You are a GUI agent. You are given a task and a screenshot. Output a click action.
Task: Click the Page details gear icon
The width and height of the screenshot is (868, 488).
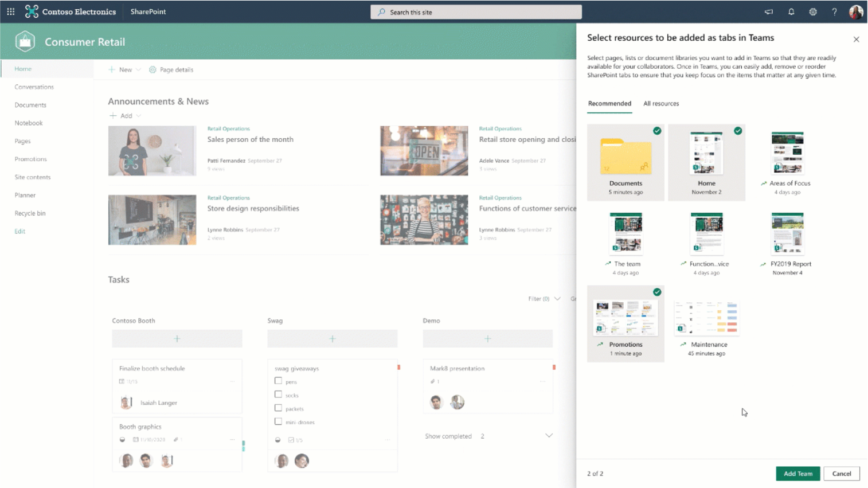click(x=153, y=69)
